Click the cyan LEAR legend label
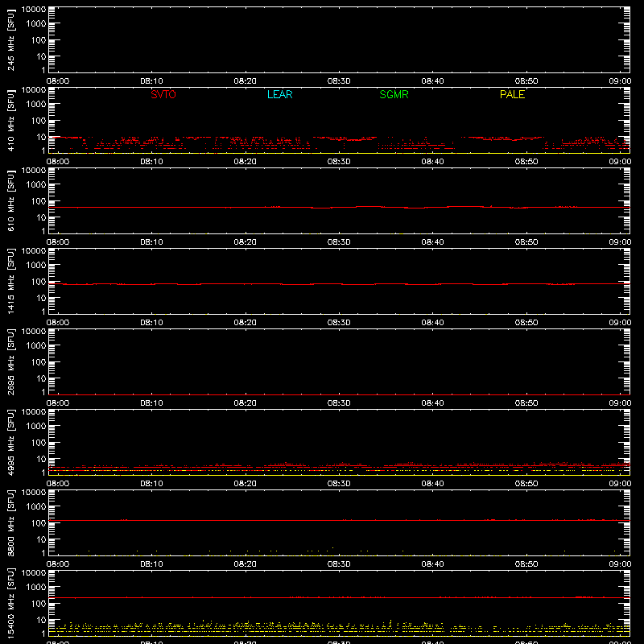Viewport: 644px width, 644px height. [279, 94]
